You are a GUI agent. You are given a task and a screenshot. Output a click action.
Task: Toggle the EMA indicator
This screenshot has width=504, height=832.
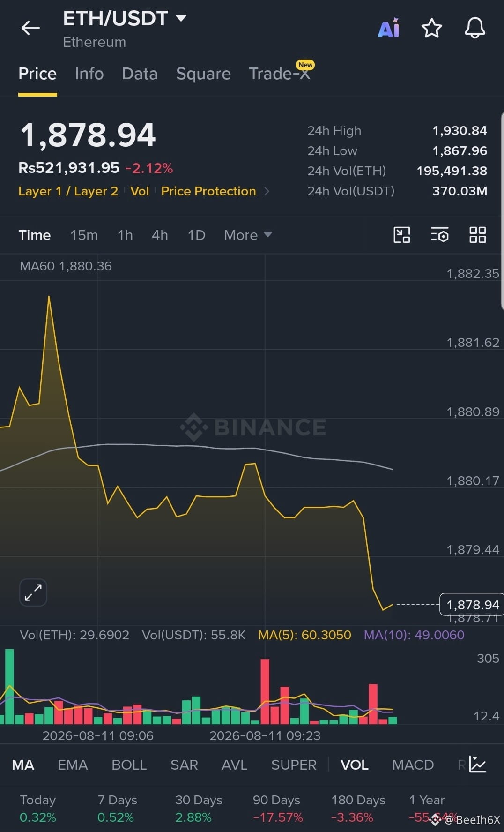click(x=73, y=765)
